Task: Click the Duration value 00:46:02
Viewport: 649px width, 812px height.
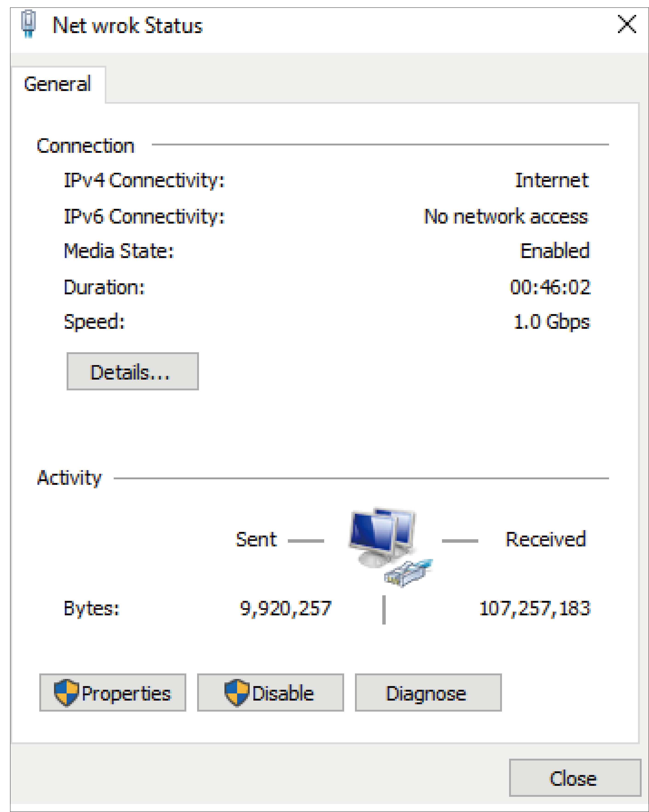Action: (550, 287)
